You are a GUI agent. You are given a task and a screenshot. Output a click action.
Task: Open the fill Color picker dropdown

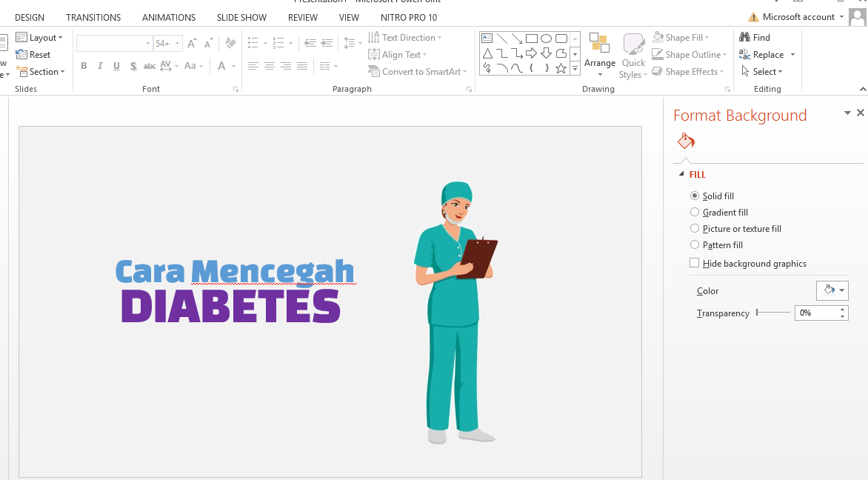832,290
